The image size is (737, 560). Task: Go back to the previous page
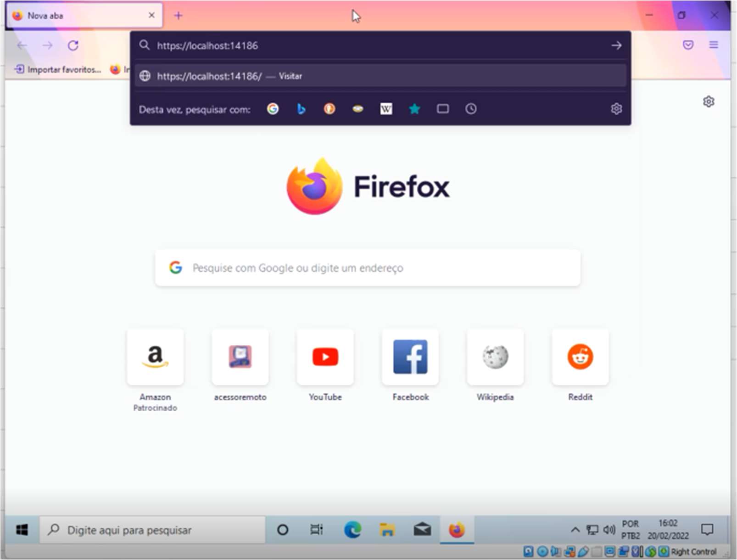coord(22,45)
